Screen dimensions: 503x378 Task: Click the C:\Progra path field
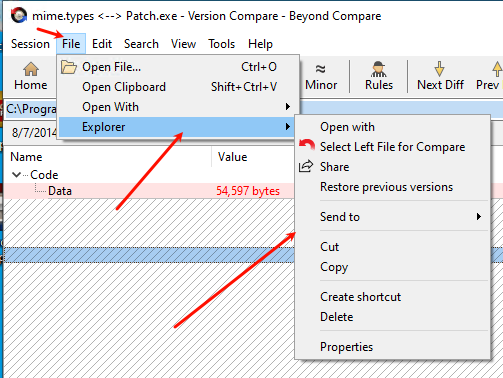click(x=31, y=109)
